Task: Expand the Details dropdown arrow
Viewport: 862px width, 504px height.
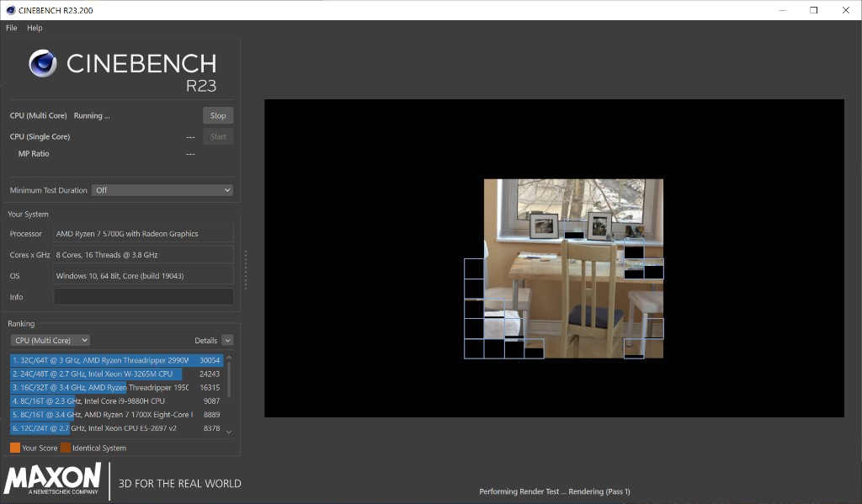Action: pos(227,341)
